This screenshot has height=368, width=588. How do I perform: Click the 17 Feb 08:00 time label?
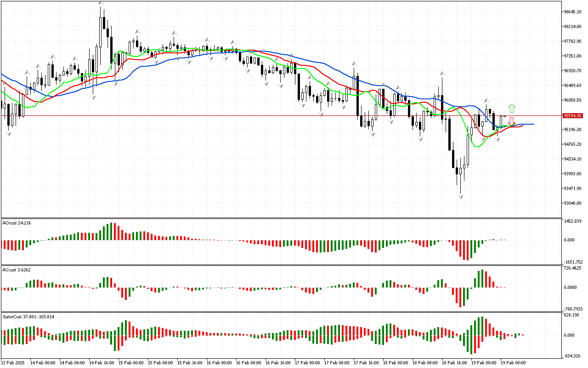pyautogui.click(x=337, y=363)
